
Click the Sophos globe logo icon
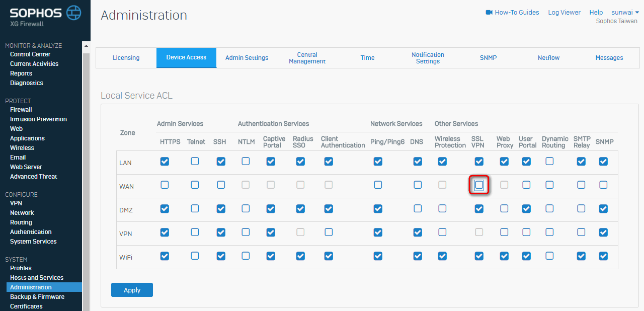click(73, 13)
